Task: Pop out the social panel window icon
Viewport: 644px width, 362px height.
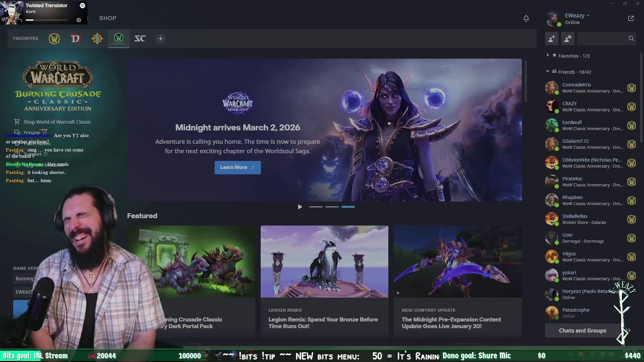Action: tap(631, 18)
